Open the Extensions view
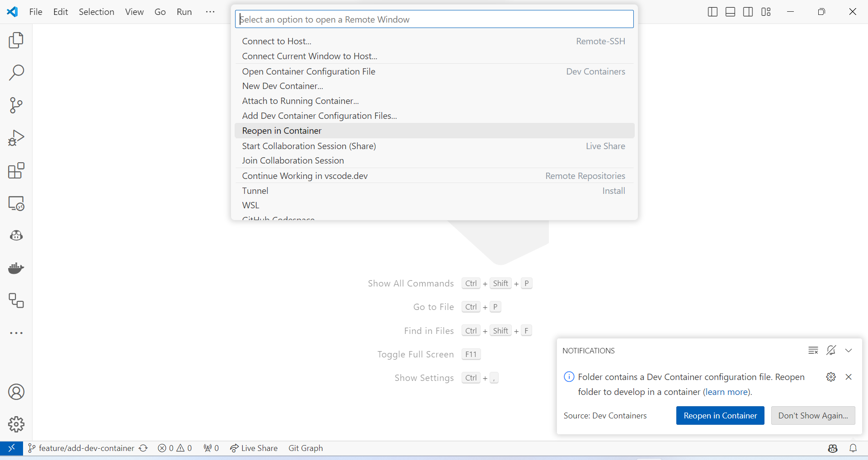Viewport: 868px width, 460px height. 16,171
